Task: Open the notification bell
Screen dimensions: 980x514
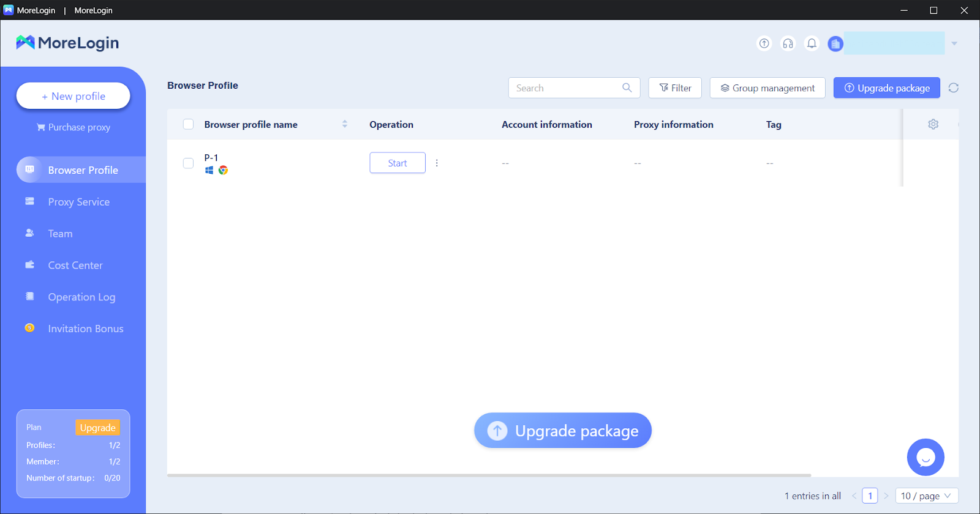Action: [812, 43]
